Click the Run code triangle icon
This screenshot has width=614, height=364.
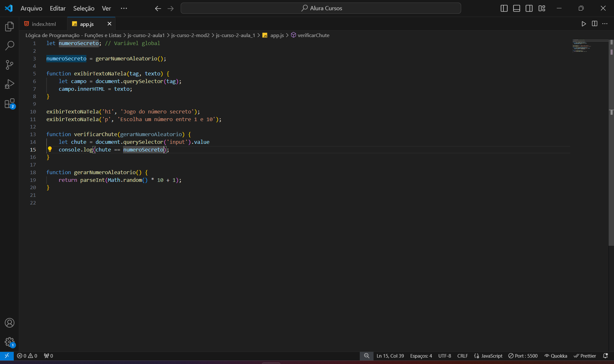(x=584, y=24)
